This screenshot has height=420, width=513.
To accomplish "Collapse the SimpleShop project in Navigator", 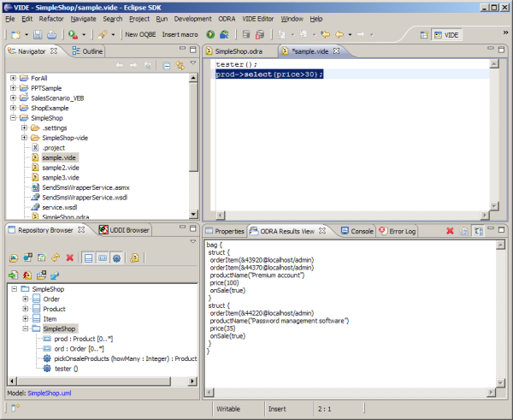I will 13,118.
